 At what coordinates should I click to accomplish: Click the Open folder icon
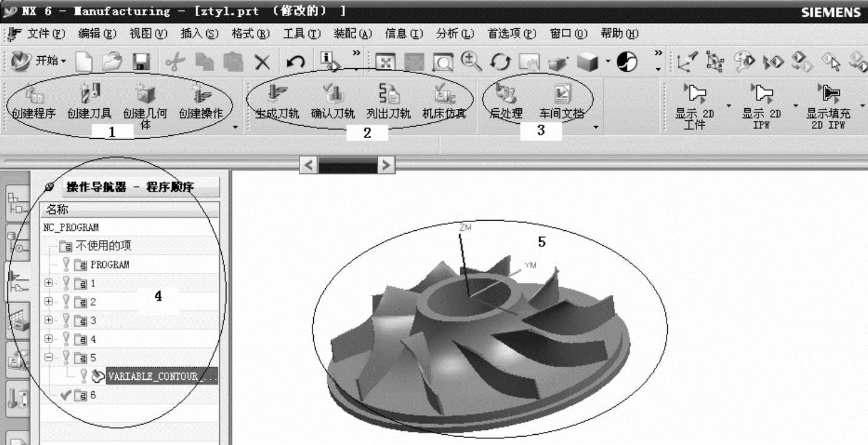click(111, 62)
